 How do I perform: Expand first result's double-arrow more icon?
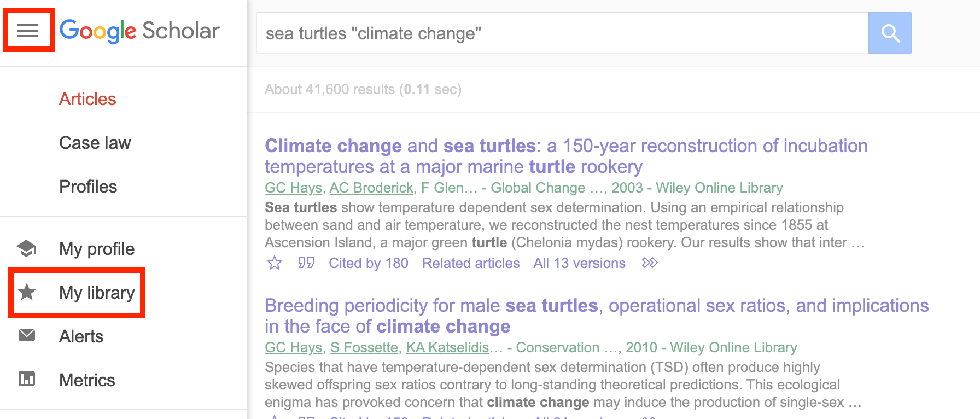649,263
